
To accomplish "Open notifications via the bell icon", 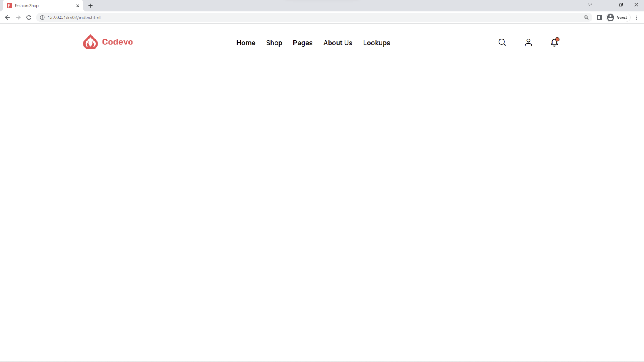I will tap(554, 42).
